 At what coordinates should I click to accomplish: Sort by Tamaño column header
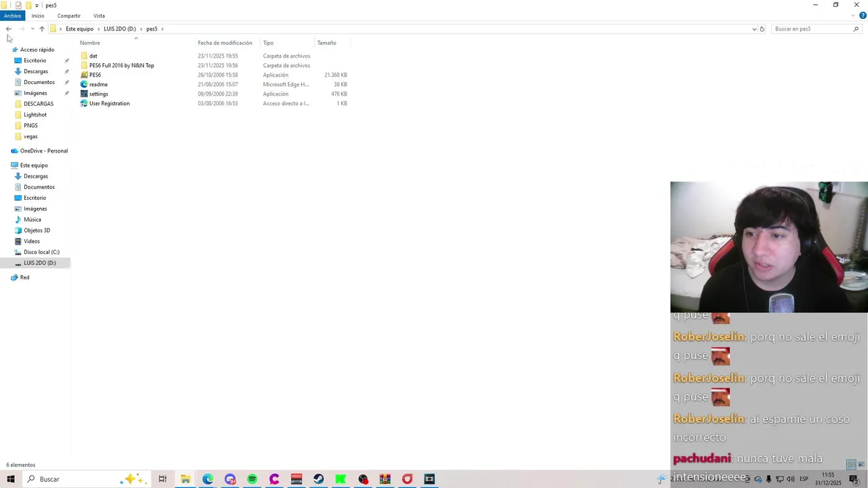(327, 43)
